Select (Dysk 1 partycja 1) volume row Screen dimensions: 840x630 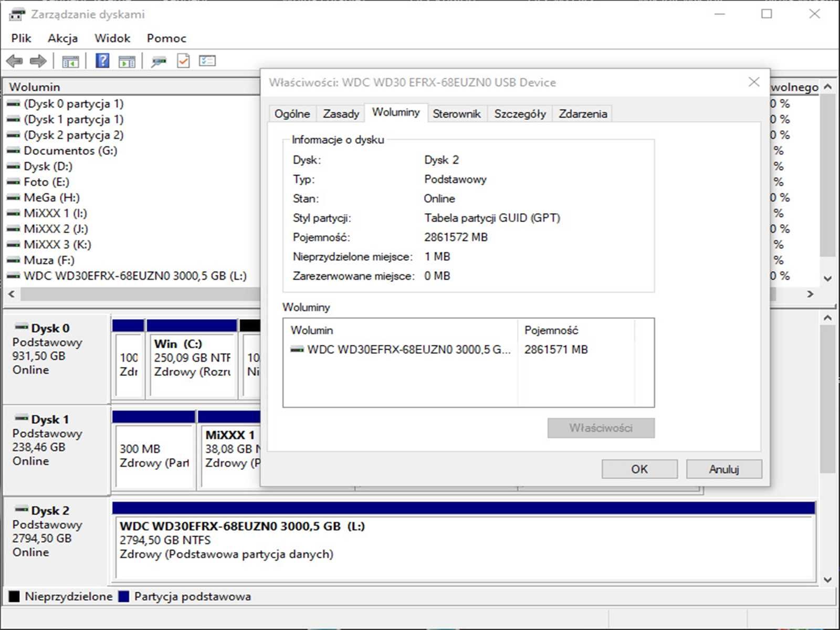(66, 120)
